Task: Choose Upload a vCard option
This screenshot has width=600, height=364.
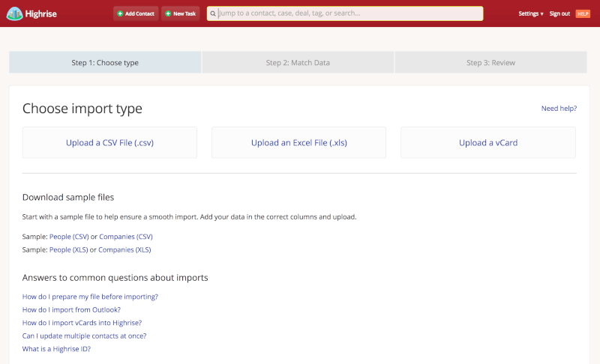Action: [x=488, y=142]
